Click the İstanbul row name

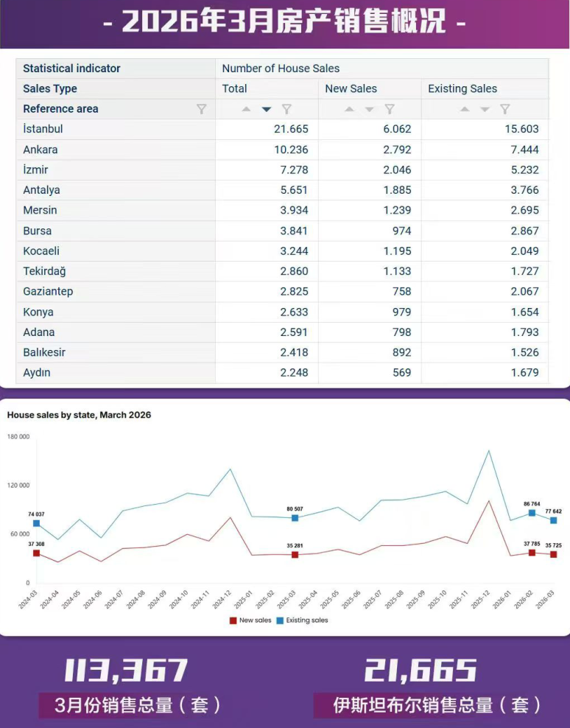pos(43,129)
